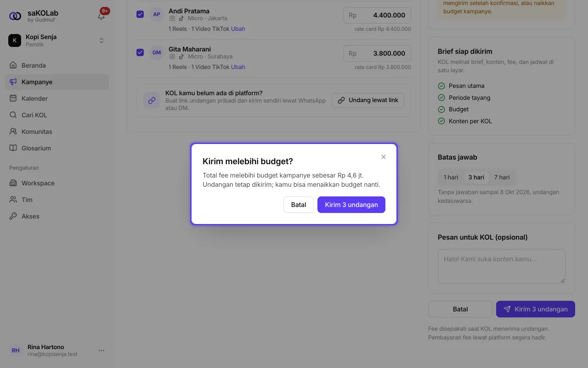Image resolution: width=588 pixels, height=368 pixels.
Task: Click the saKOLab logo icon
Action: click(x=15, y=16)
